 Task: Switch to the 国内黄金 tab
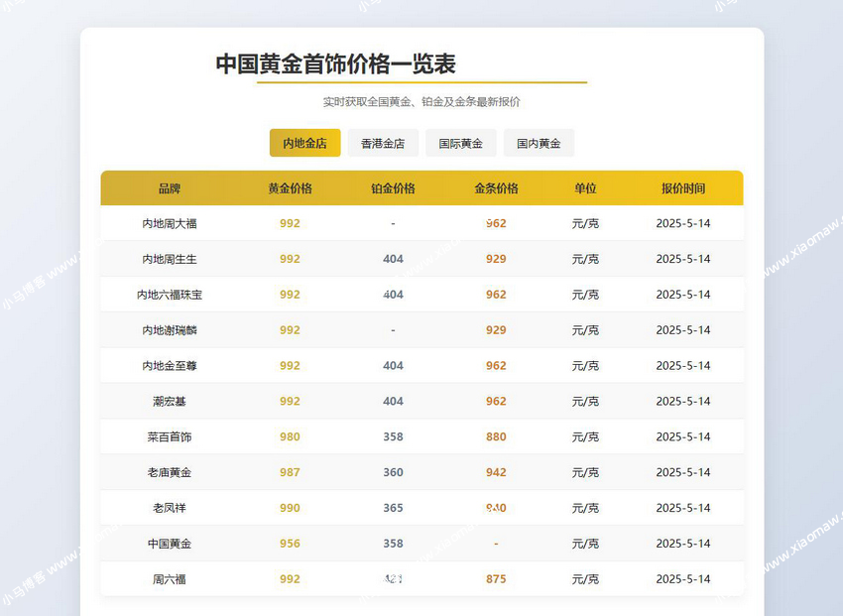coord(539,143)
